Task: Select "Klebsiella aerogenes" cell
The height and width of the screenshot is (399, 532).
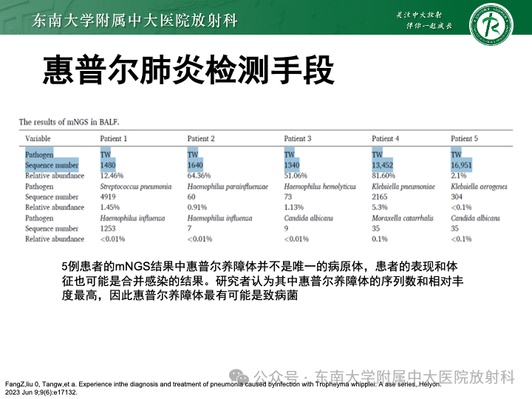Action: 479,187
